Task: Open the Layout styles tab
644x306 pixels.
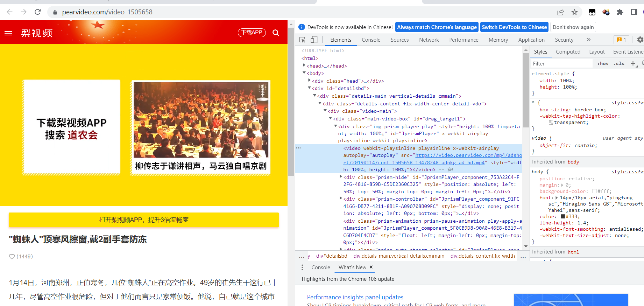Action: [x=597, y=52]
